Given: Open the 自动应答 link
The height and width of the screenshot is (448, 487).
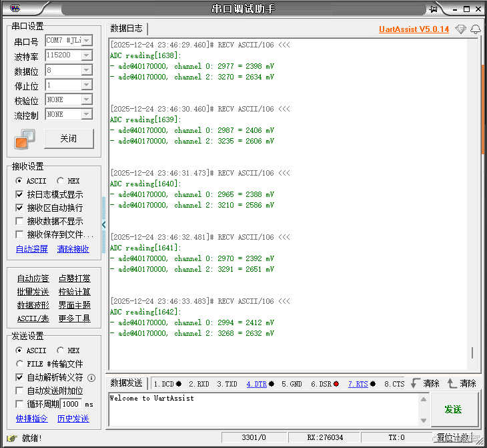Looking at the screenshot, I should (x=33, y=278).
